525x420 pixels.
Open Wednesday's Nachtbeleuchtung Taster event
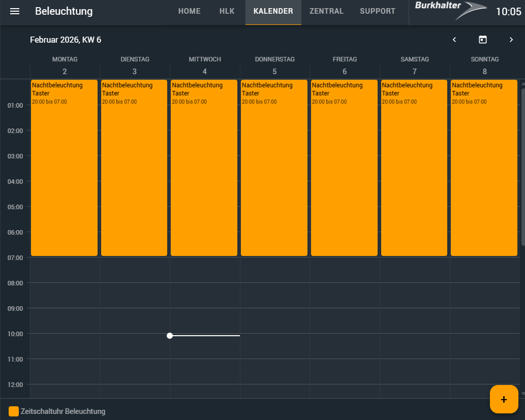[204, 168]
